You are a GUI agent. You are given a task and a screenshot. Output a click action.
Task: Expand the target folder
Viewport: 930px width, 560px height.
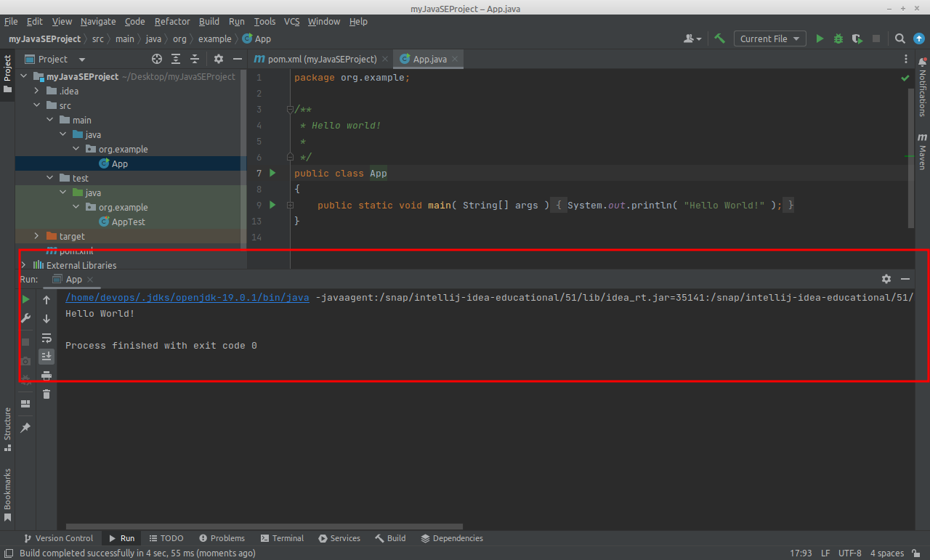pos(37,236)
